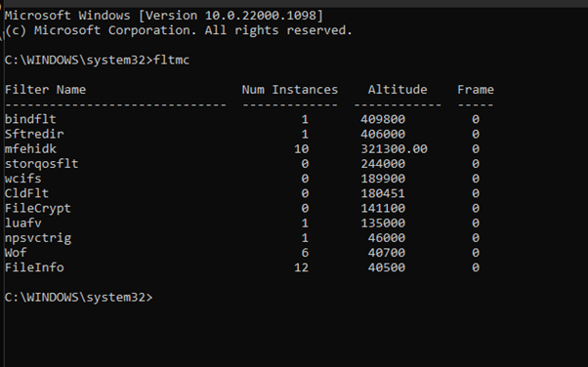Click altitude value 40700
This screenshot has width=588, height=367.
point(387,253)
